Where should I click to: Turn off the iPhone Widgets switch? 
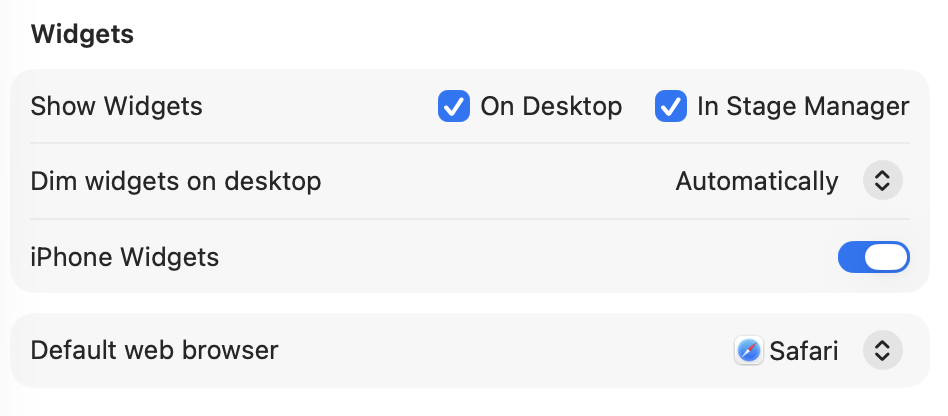[873, 257]
